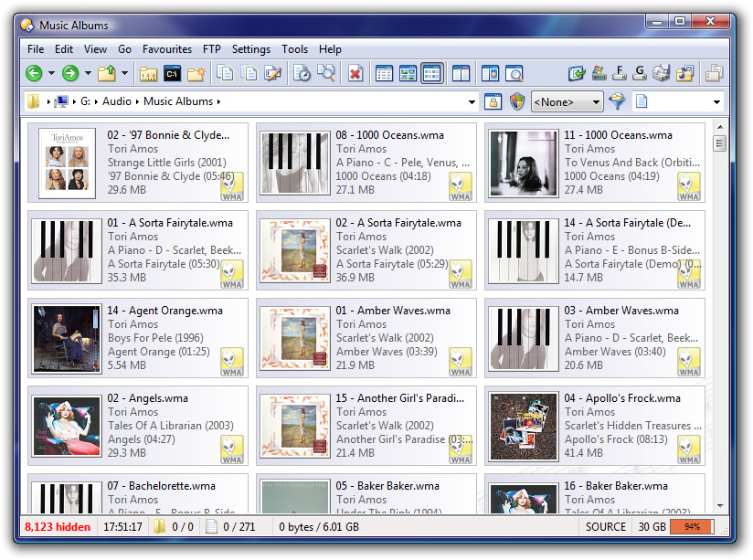The height and width of the screenshot is (560, 753).
Task: Click the first Copy files icon
Action: pos(225,73)
